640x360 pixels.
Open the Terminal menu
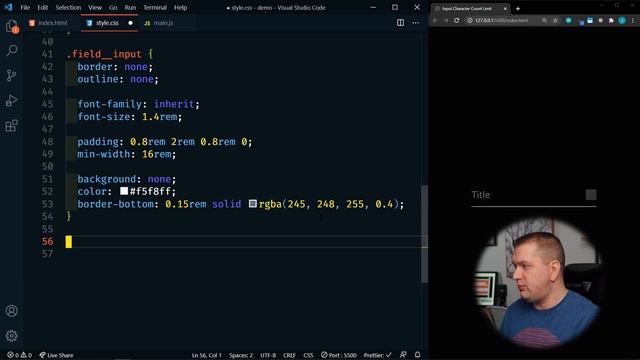pyautogui.click(x=155, y=7)
